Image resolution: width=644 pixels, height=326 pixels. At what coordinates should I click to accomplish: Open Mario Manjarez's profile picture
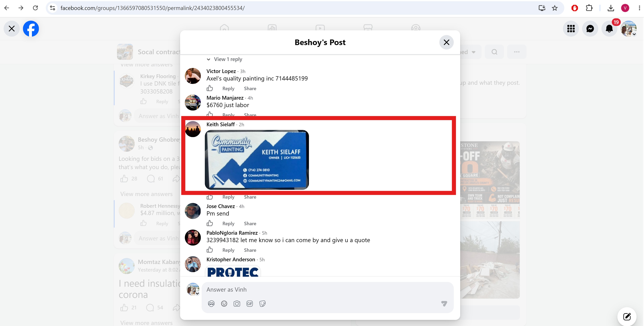pyautogui.click(x=193, y=102)
